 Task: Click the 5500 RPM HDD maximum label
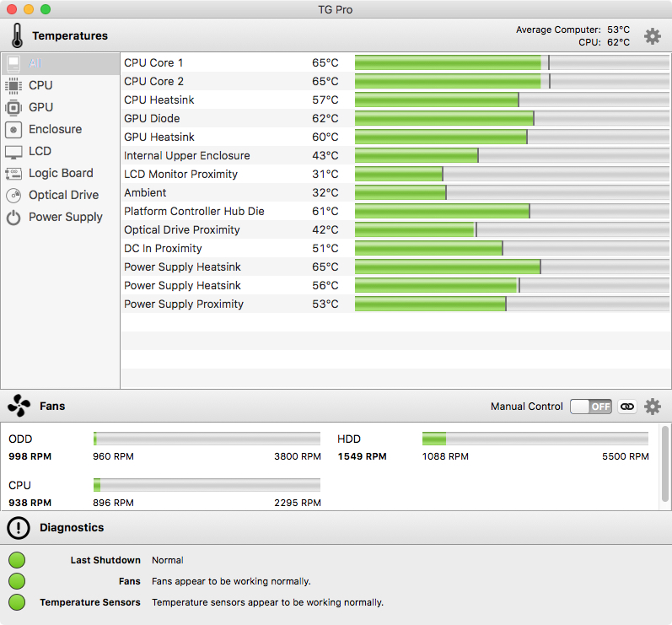click(x=626, y=456)
